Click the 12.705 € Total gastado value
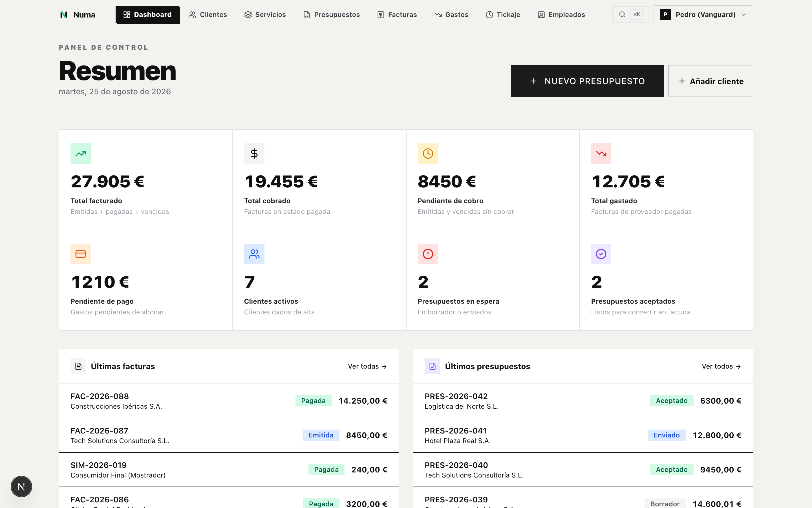The image size is (812, 508). pos(628,182)
